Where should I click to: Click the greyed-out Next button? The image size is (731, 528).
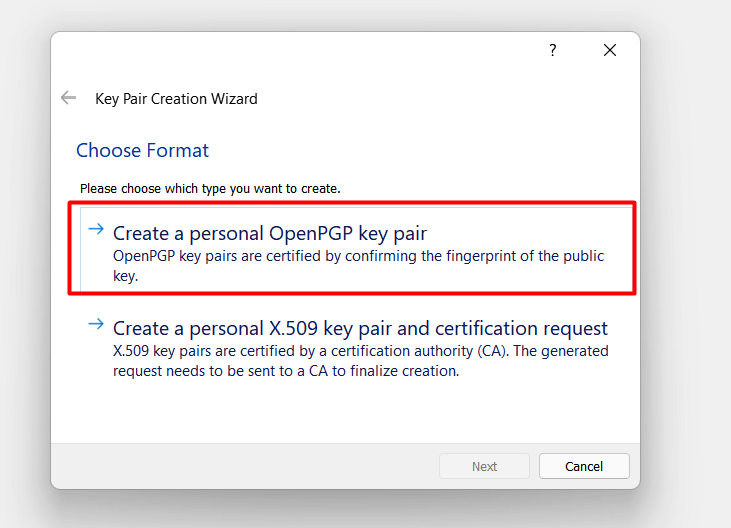click(484, 466)
